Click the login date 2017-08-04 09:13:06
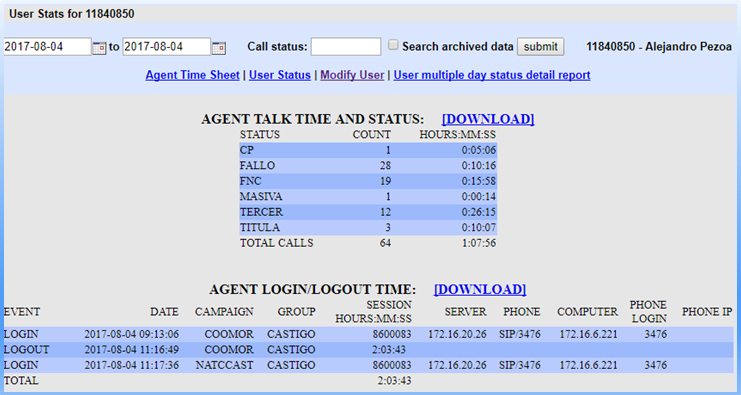The image size is (741, 395). pyautogui.click(x=132, y=335)
